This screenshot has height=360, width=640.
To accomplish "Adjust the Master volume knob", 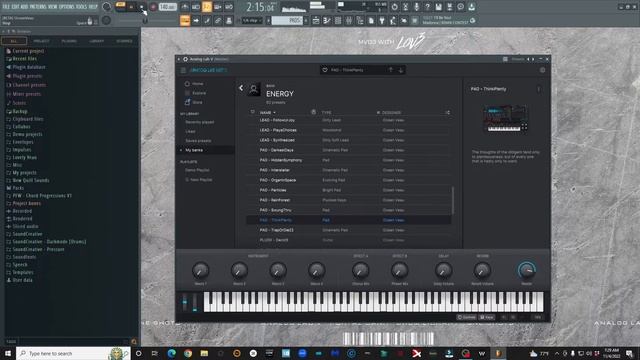I will pos(527,270).
